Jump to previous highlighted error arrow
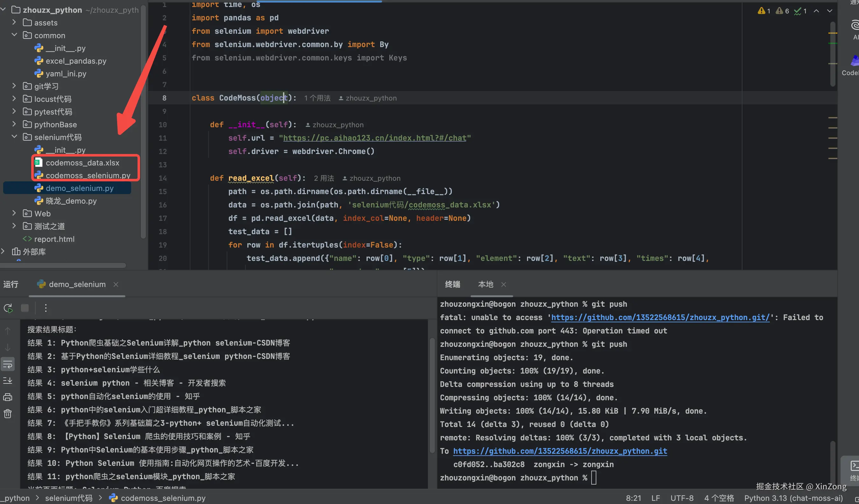859x504 pixels. tap(816, 11)
